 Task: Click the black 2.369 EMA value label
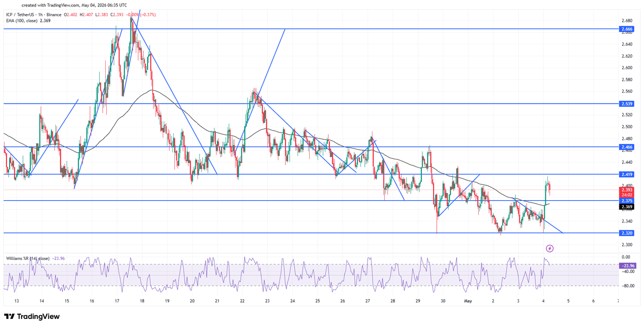pos(627,207)
